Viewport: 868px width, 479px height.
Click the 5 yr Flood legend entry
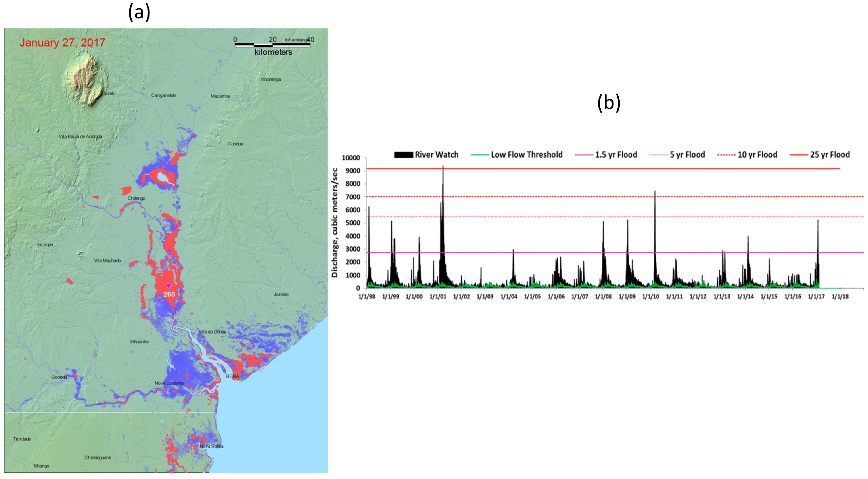point(677,155)
